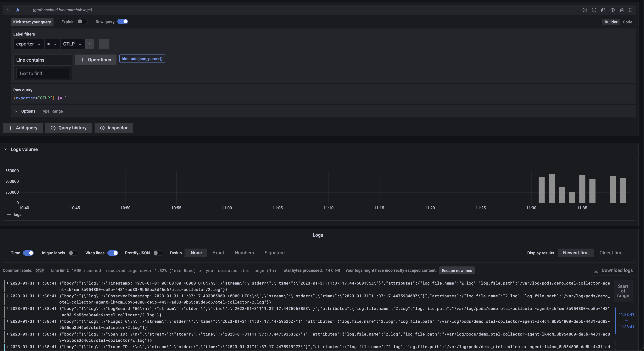Viewport: 644px width, 351px height.
Task: Delete query A with the trash icon
Action: [x=622, y=10]
